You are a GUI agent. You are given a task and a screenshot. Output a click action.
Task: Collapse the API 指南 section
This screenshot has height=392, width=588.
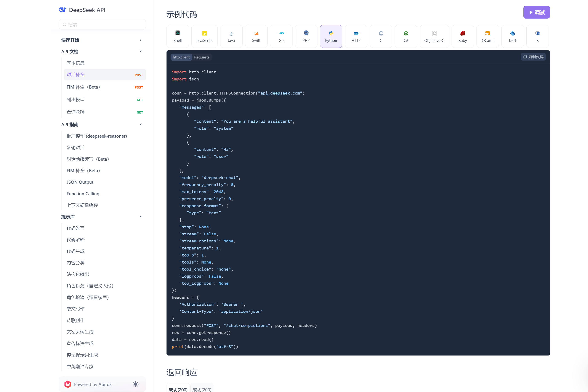tap(141, 124)
